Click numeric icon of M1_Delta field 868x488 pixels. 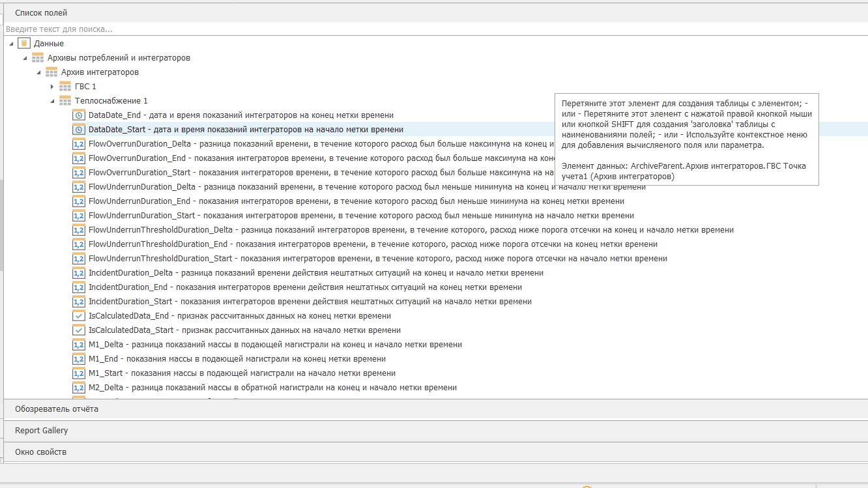[x=79, y=344]
